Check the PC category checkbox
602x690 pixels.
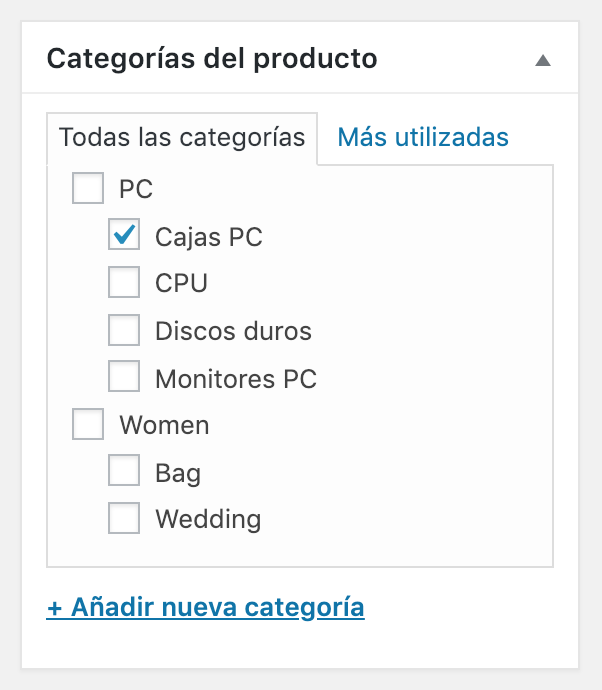pyautogui.click(x=88, y=188)
